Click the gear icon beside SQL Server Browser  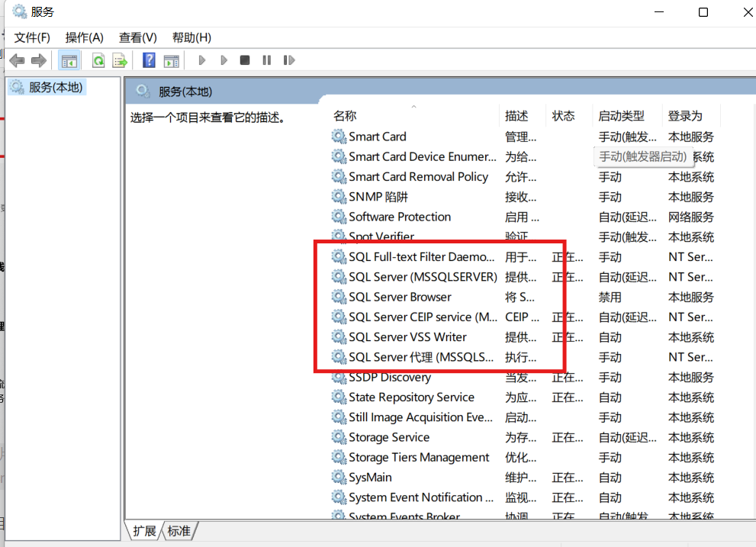[339, 297]
